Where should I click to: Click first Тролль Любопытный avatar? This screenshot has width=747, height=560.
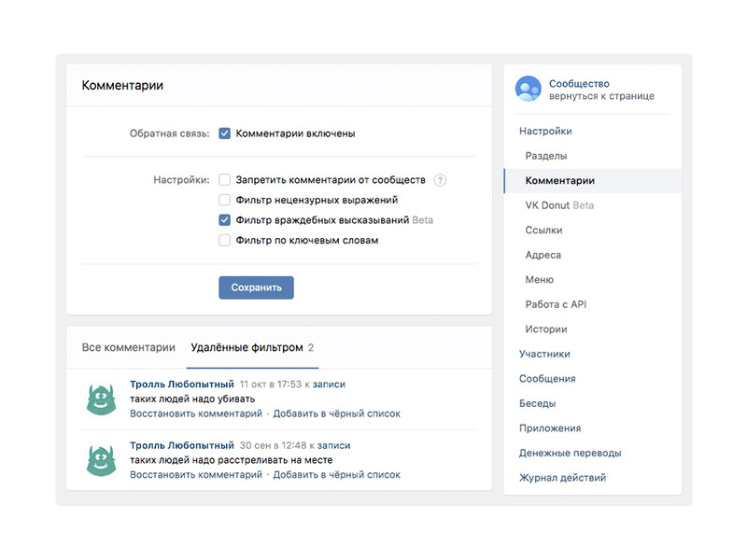pos(101,399)
